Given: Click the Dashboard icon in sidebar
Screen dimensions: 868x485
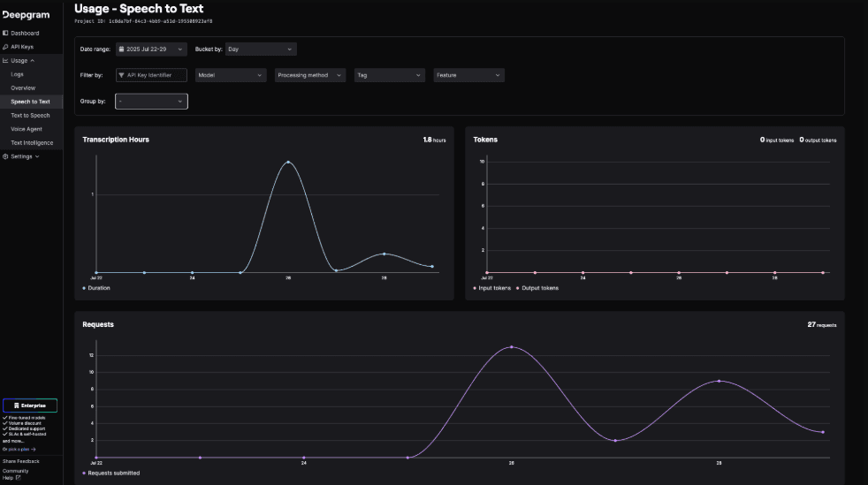Looking at the screenshot, I should coord(5,34).
